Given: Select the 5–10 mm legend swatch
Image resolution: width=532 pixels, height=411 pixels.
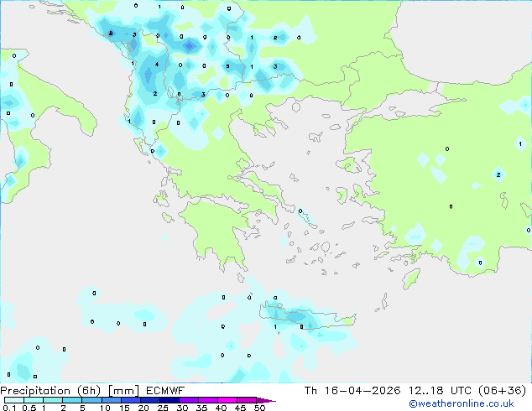Looking at the screenshot, I should 91,400.
